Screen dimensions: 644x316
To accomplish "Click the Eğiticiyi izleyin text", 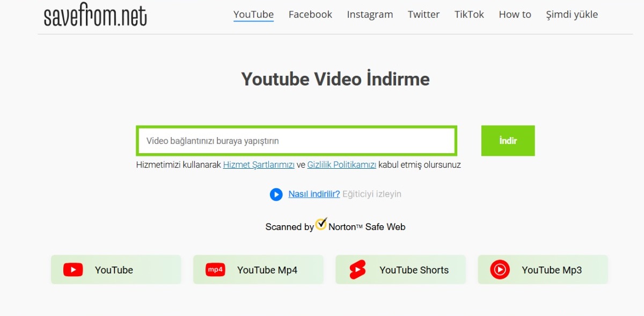I will (372, 194).
